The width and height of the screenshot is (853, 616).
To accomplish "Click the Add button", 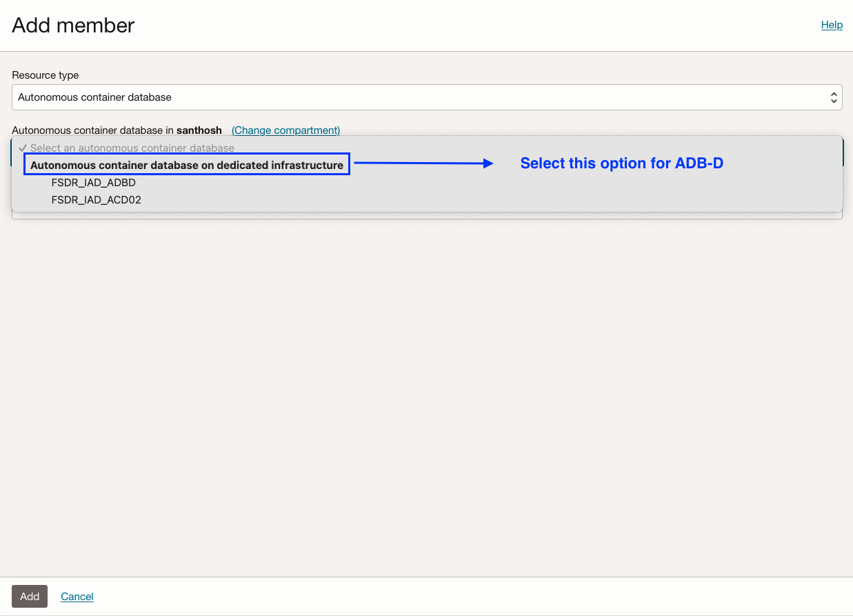I will click(30, 597).
